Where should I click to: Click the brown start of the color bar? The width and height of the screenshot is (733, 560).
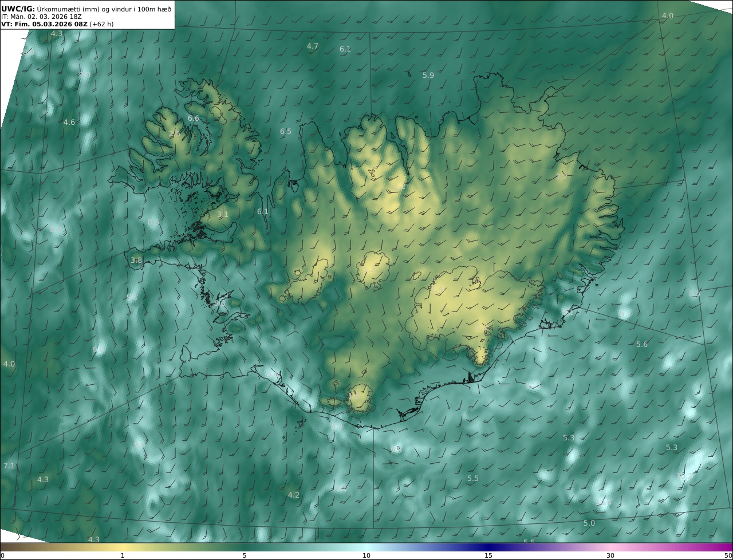tap(7, 547)
